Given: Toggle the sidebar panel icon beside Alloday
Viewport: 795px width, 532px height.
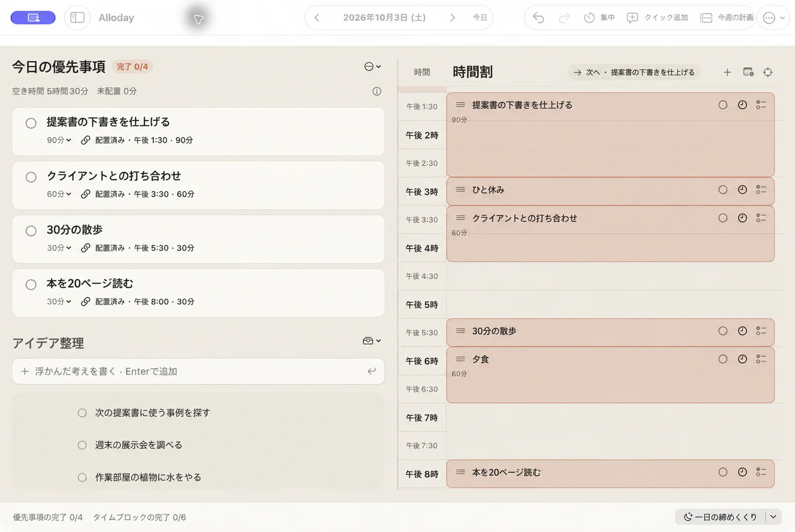Looking at the screenshot, I should click(x=77, y=18).
